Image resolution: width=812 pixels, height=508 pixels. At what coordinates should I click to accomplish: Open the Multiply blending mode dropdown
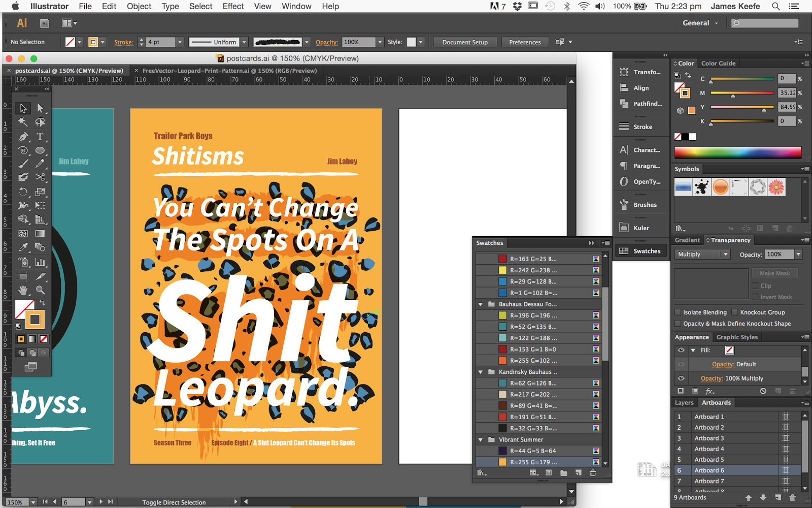[x=702, y=255]
